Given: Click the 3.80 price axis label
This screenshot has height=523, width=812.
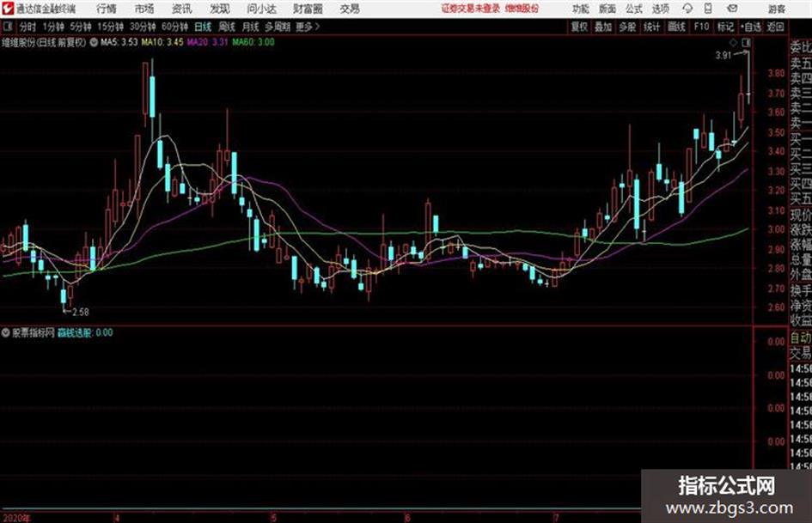Looking at the screenshot, I should pyautogui.click(x=776, y=74).
